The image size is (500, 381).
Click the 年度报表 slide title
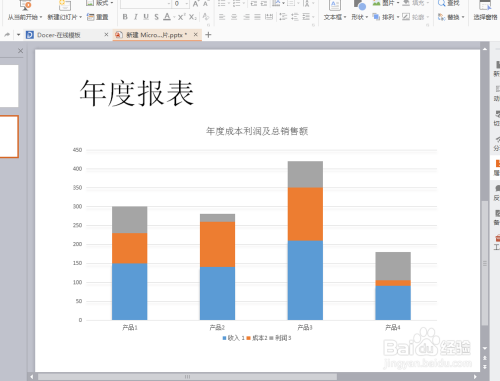pos(137,93)
